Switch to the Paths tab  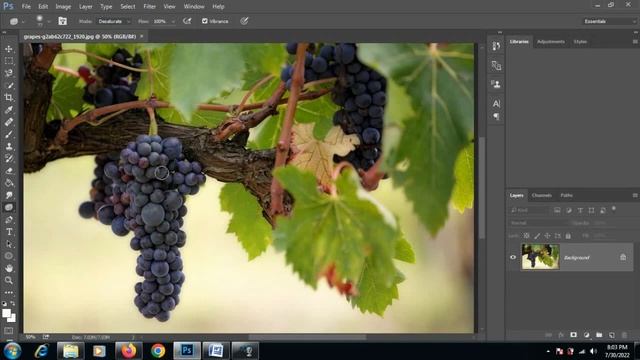click(x=566, y=196)
